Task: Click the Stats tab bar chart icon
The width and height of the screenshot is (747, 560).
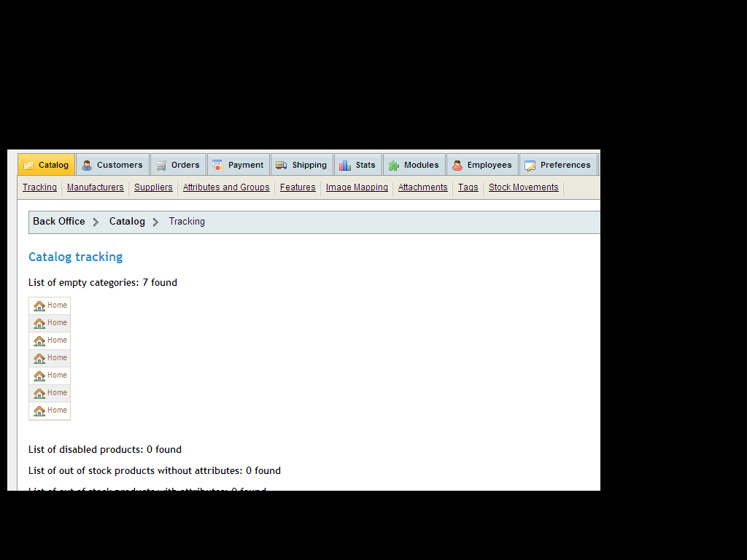Action: click(345, 166)
